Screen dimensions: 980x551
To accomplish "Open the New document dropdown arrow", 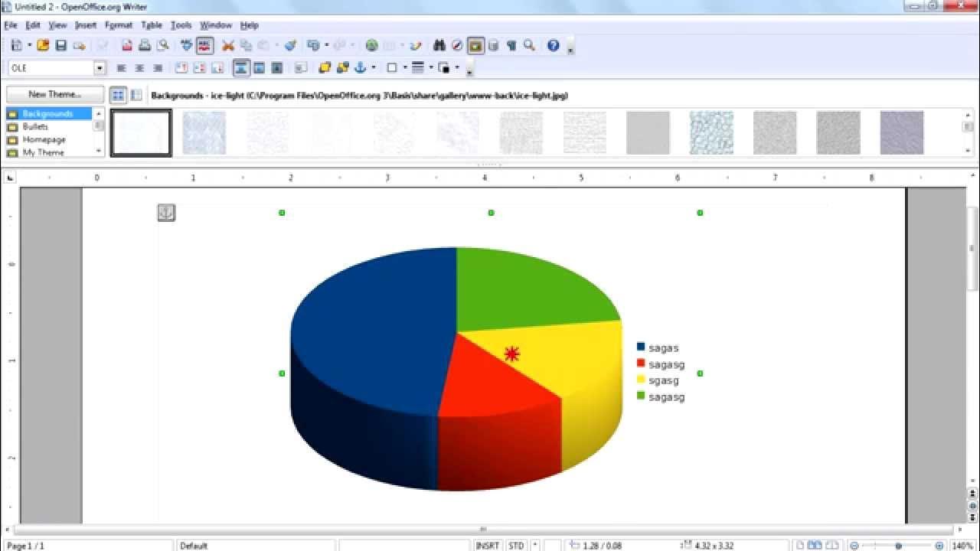I will pyautogui.click(x=29, y=45).
